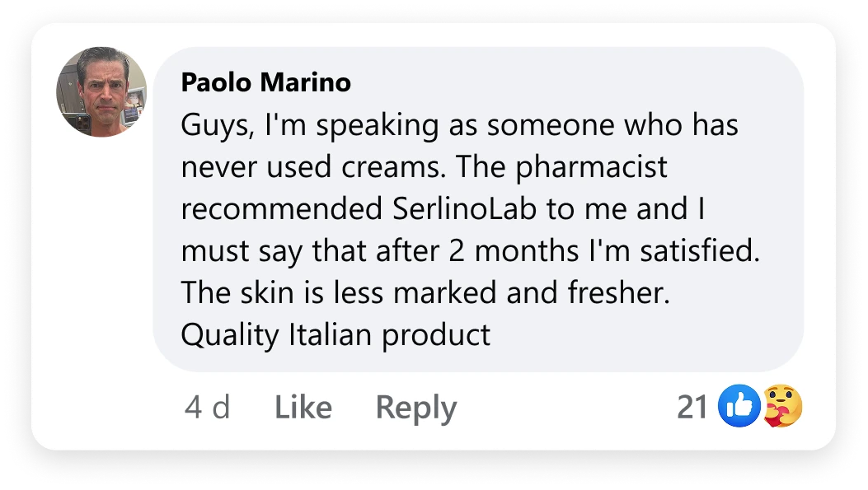Reply to Paolo Marino's comment
Viewport: 868px width, 490px height.
(415, 408)
